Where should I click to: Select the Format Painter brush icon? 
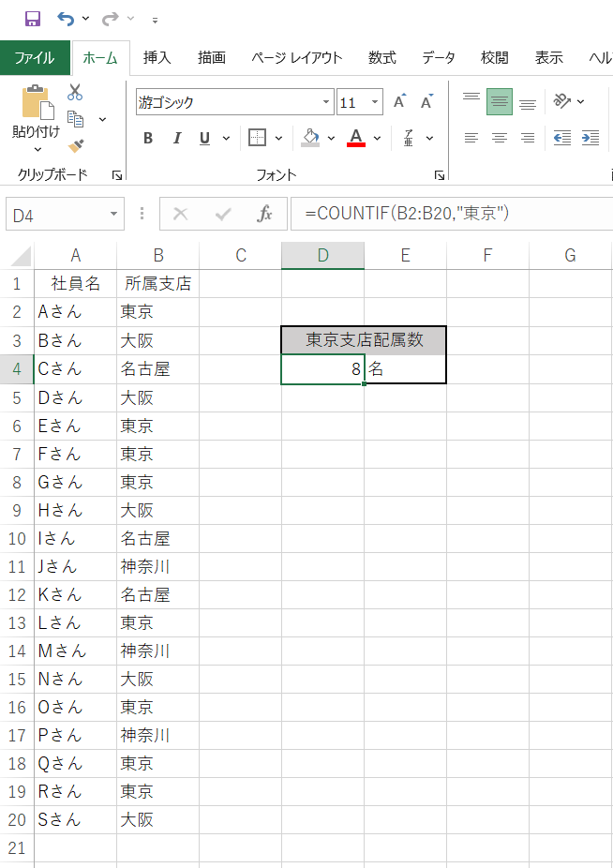[x=76, y=145]
